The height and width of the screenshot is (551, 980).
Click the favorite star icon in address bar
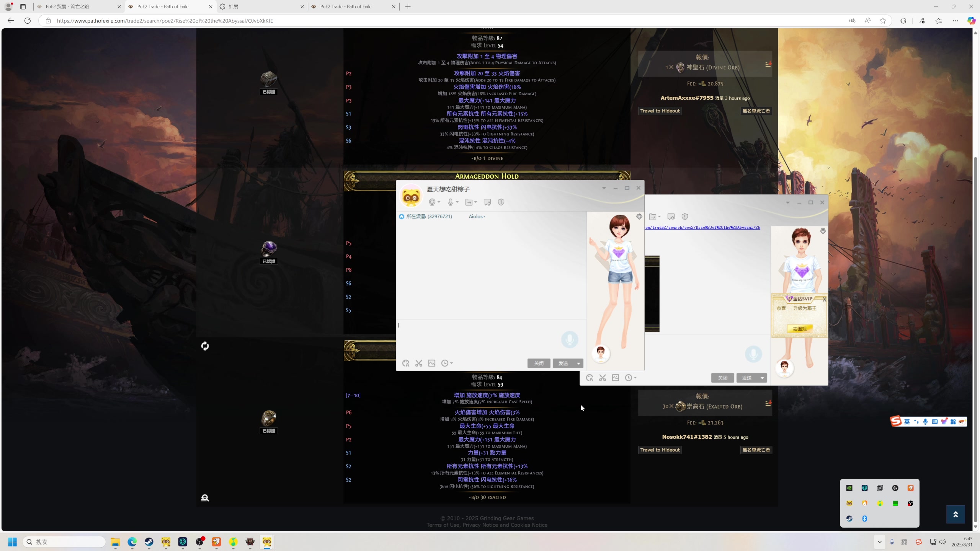pos(883,21)
